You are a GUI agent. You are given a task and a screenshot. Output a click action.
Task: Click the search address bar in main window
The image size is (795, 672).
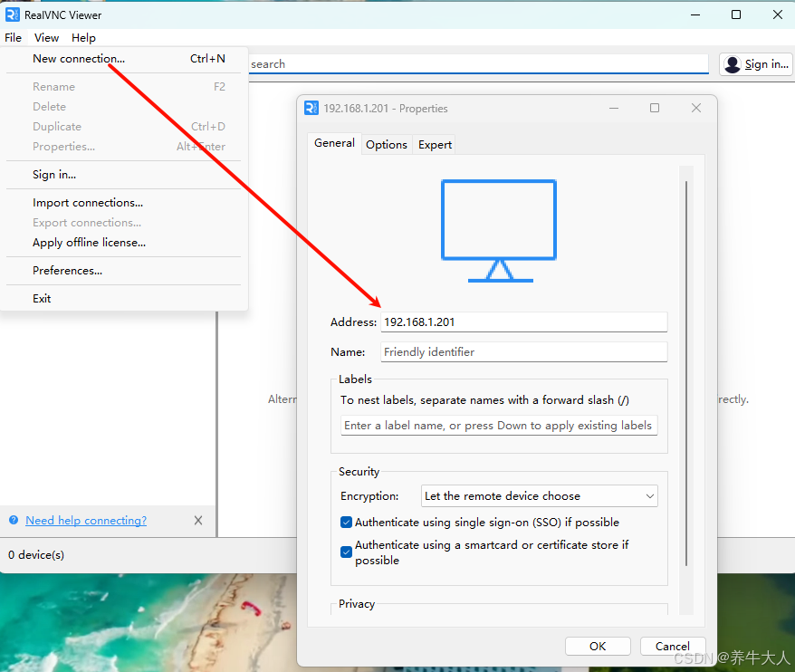478,64
